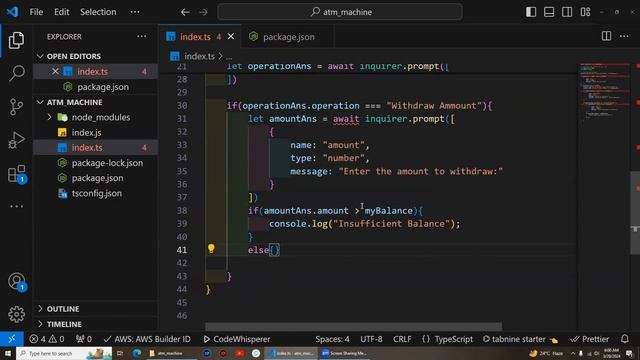Screen dimensions: 640x360
Task: Open the Source Control view
Action: click(16, 107)
